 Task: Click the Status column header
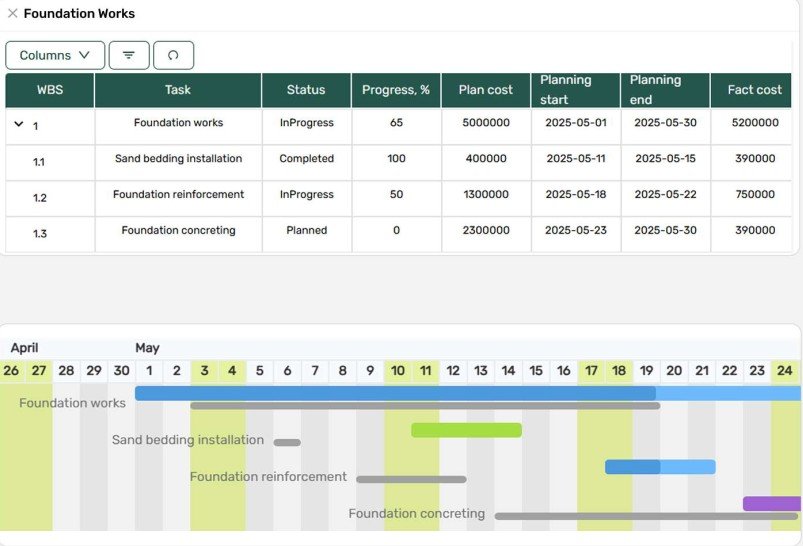(306, 90)
